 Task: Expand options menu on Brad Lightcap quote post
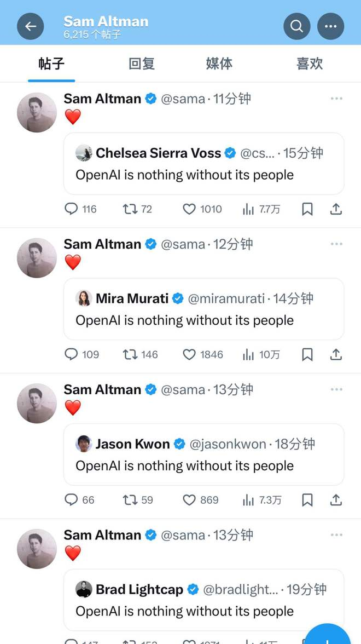(336, 534)
